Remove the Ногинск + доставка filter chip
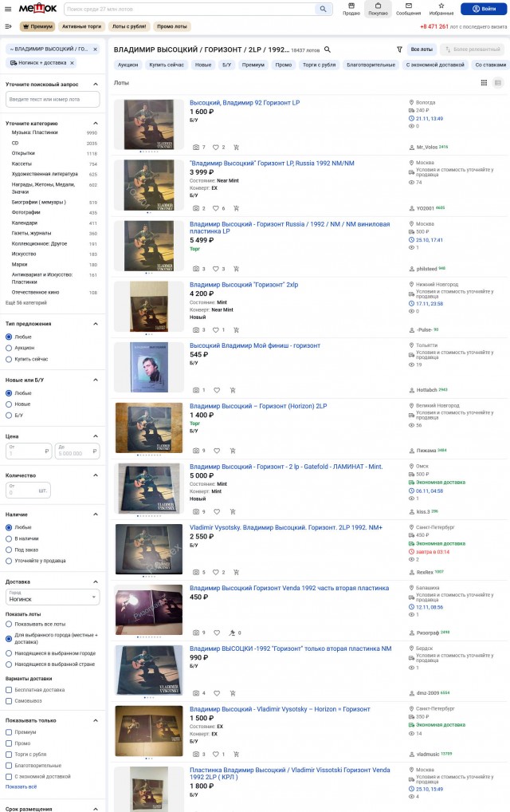 [72, 63]
